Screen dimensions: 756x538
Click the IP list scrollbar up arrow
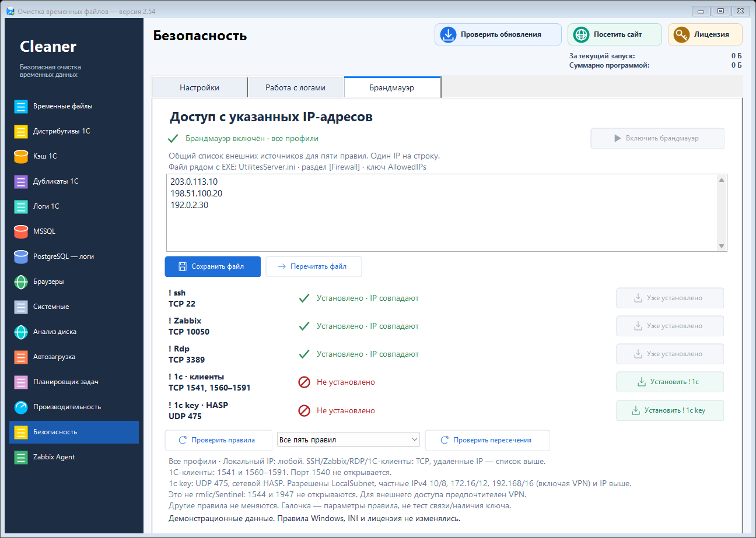coord(722,181)
